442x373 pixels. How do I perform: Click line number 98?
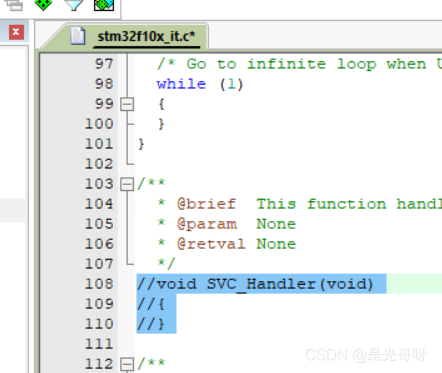[x=104, y=84]
